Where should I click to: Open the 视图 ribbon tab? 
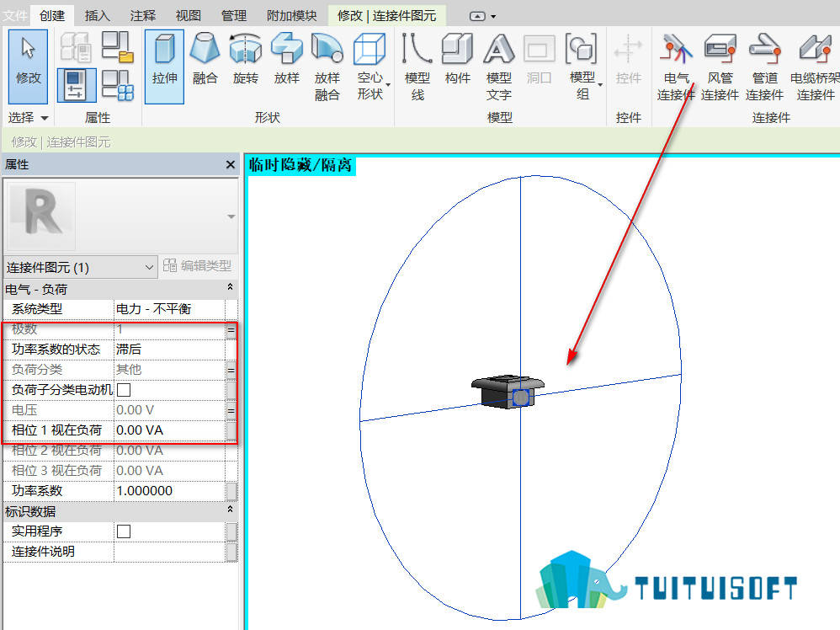188,15
